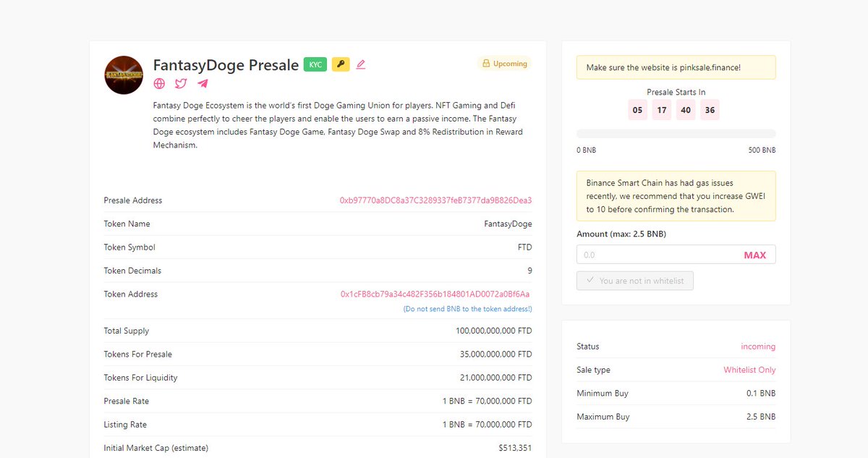Click the 'Amount (max: 2.5 BNB)' label
Screen dimensions: 868x458
[x=621, y=234]
